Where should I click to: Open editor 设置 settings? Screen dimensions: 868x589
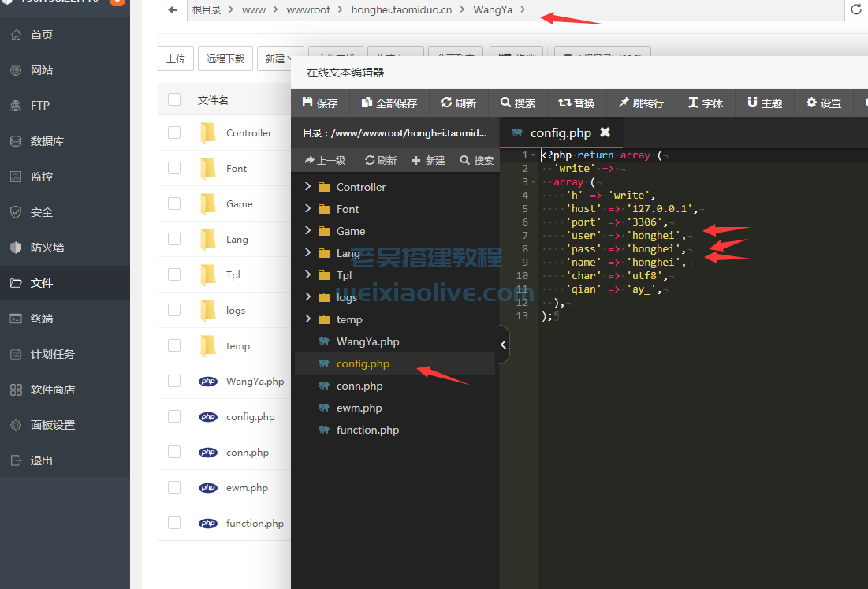tap(822, 103)
